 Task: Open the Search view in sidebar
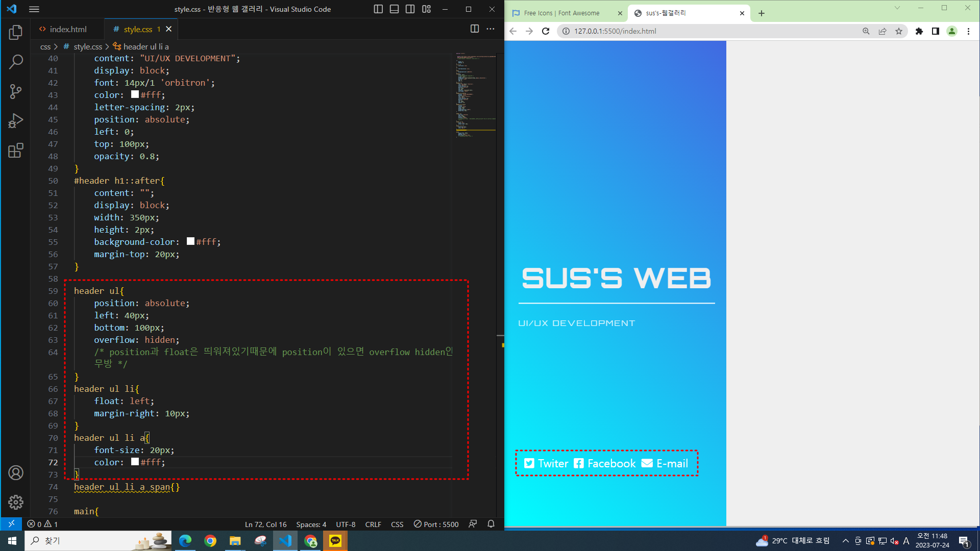[16, 62]
